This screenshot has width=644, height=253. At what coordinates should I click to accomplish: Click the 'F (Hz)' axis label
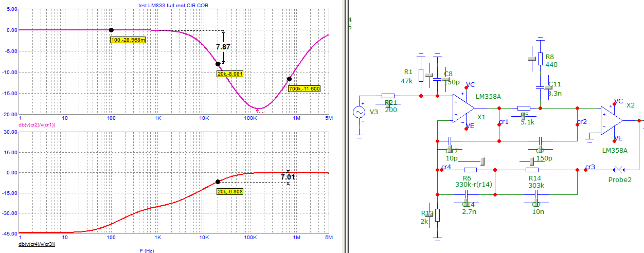[x=148, y=250]
